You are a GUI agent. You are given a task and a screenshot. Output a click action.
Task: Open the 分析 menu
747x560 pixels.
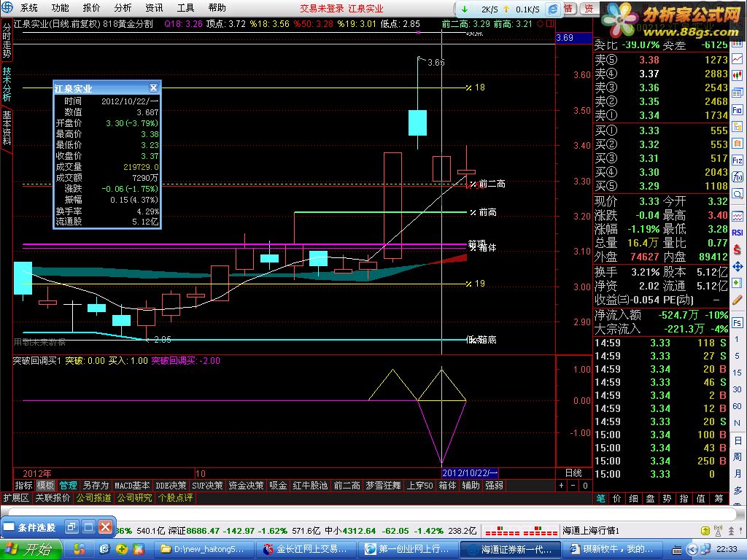(123, 7)
